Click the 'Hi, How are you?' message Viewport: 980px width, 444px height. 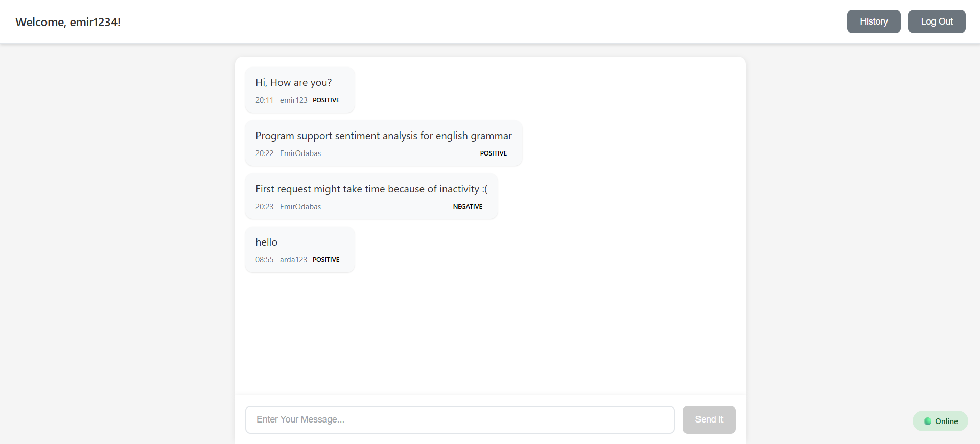pyautogui.click(x=294, y=83)
